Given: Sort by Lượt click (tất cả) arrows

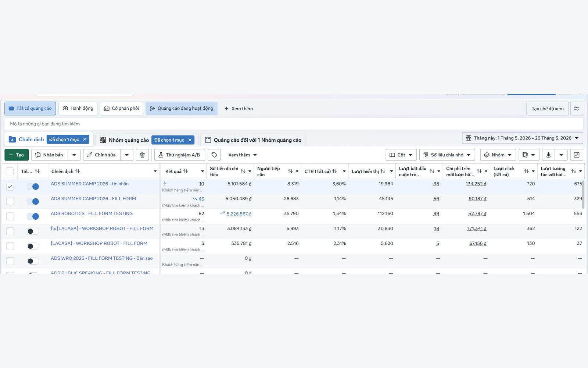Looking at the screenshot, I should [526, 171].
